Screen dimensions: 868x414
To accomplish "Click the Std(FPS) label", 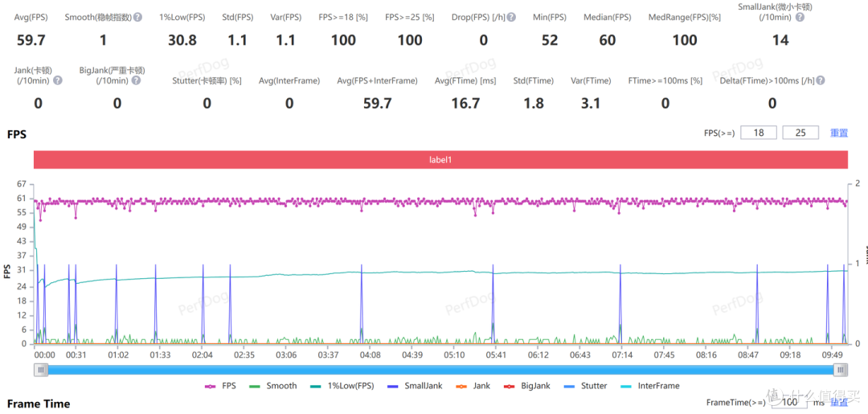I will pyautogui.click(x=239, y=17).
